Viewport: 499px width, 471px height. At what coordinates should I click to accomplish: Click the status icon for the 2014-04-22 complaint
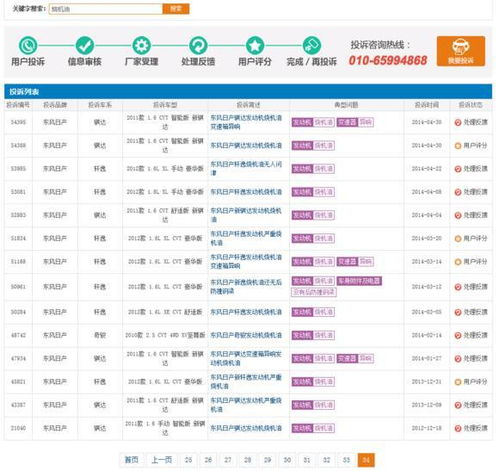458,169
